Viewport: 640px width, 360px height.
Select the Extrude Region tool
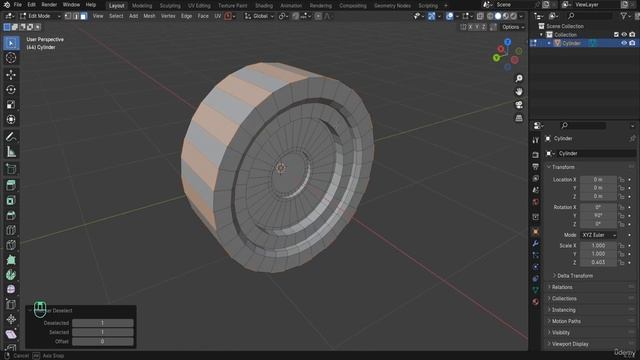point(11,185)
